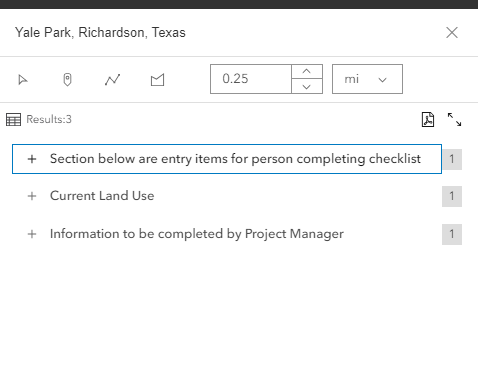
Task: Select the pointer selection tool
Action: tap(23, 80)
